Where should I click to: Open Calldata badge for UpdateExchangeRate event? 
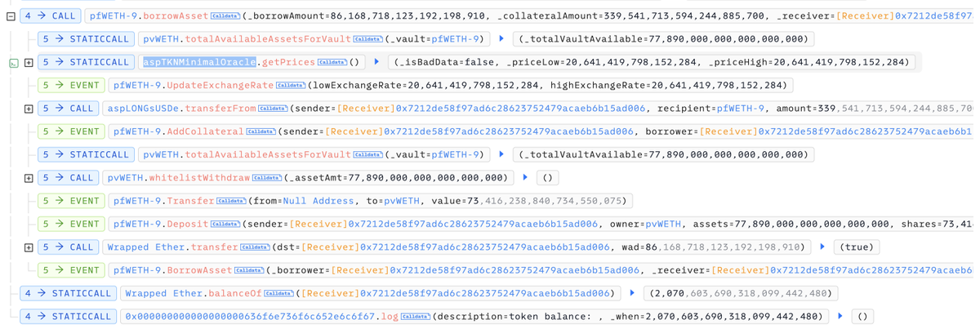(290, 85)
